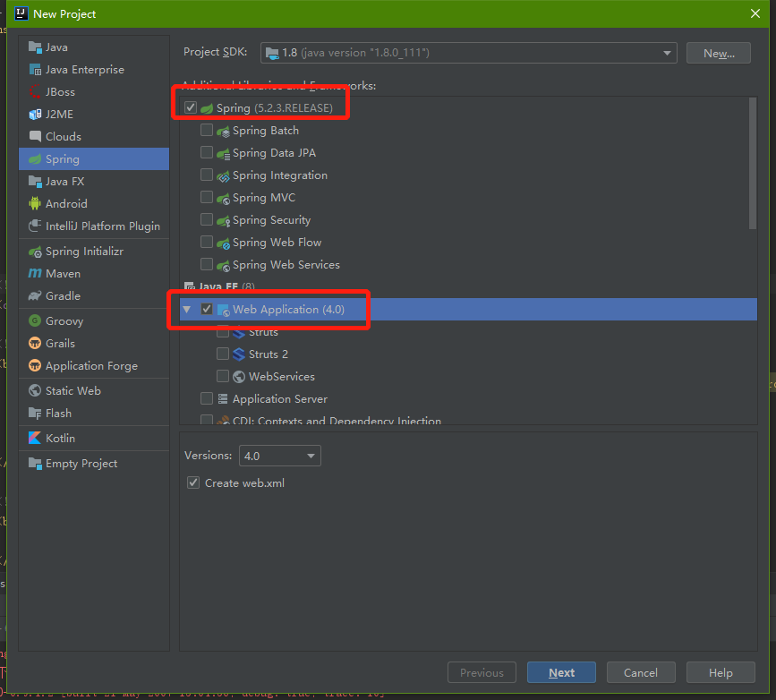Choose Spring Initializr in the list
The image size is (776, 700).
point(94,252)
